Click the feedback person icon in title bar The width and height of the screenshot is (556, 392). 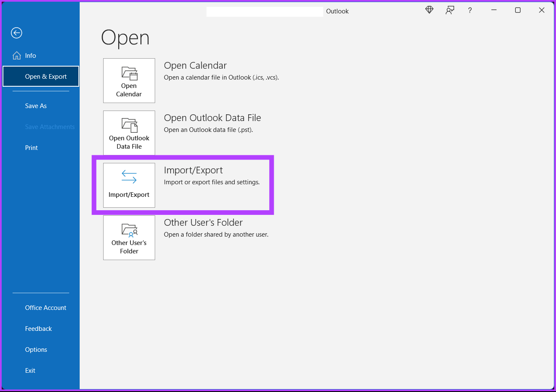click(x=450, y=10)
